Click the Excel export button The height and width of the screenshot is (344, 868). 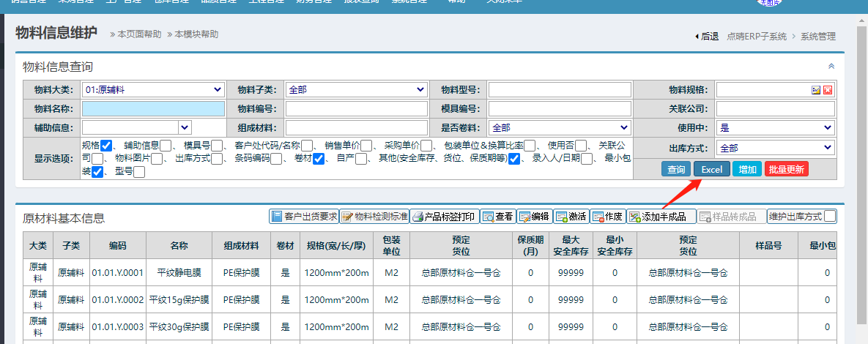point(711,170)
